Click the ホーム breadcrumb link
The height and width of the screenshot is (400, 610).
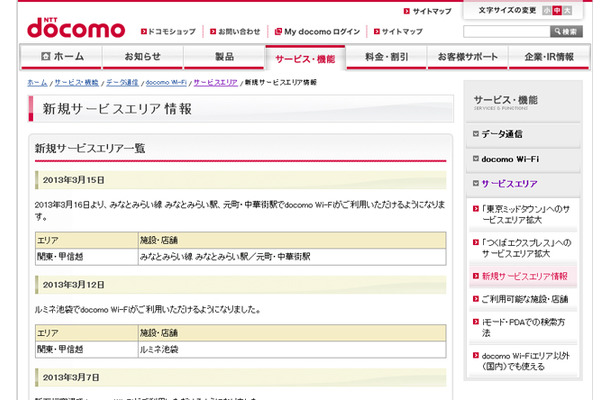point(37,82)
